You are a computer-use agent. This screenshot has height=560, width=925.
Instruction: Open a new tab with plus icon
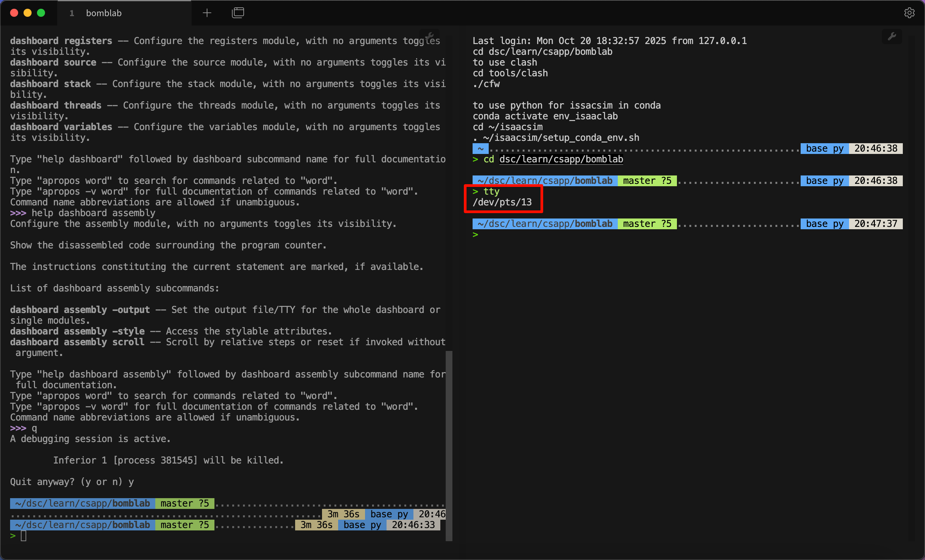click(207, 13)
